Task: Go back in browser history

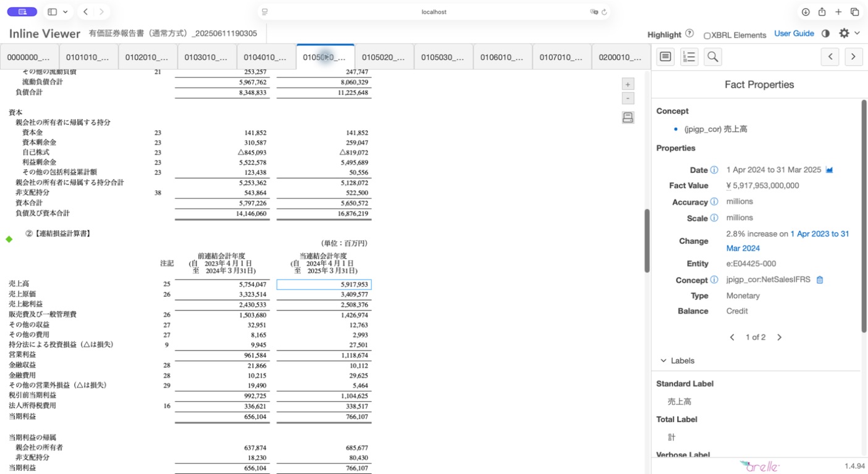Action: [86, 12]
